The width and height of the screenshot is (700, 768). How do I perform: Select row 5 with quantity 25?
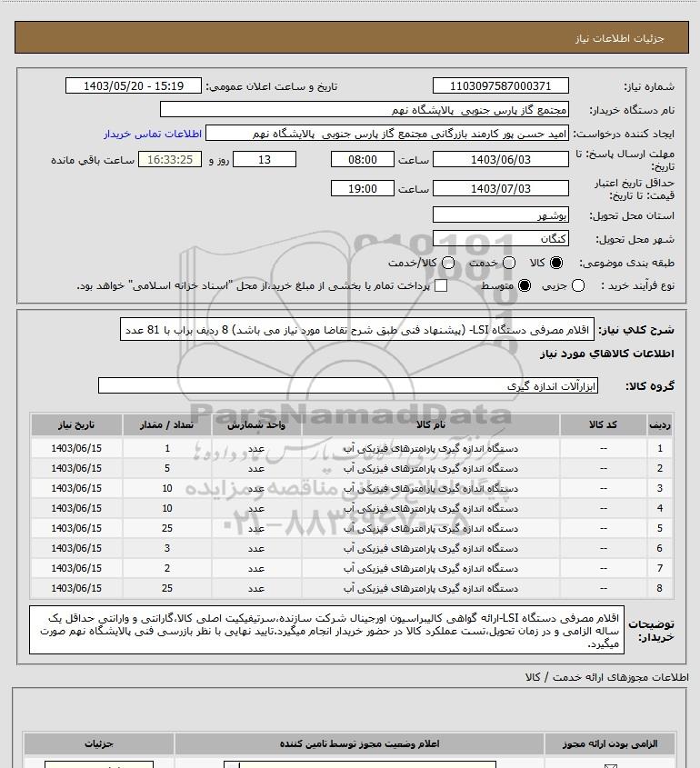[x=352, y=528]
